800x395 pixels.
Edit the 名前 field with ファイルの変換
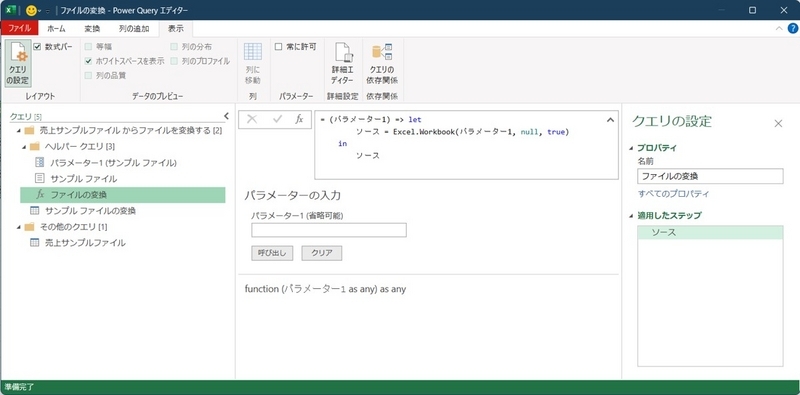710,176
